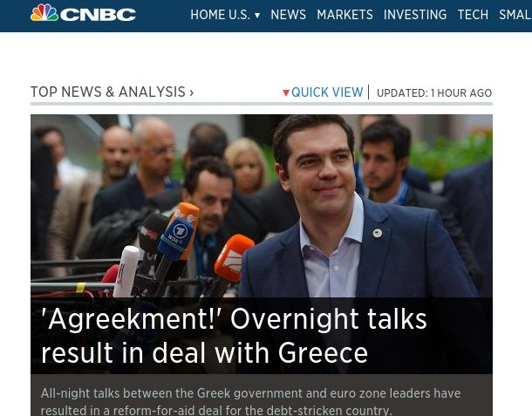Image resolution: width=532 pixels, height=416 pixels.
Task: Select HOME U.S. in the navigation bar
Action: 220,15
